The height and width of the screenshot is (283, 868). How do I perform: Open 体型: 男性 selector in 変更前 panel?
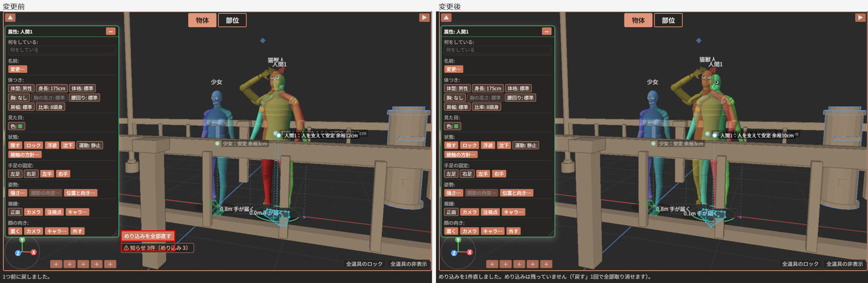pyautogui.click(x=21, y=89)
